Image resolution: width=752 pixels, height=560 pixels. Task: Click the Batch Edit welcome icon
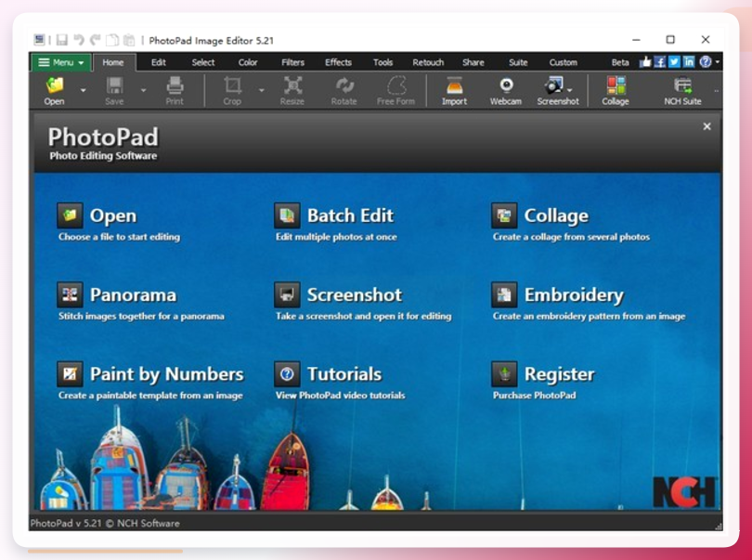(x=287, y=215)
